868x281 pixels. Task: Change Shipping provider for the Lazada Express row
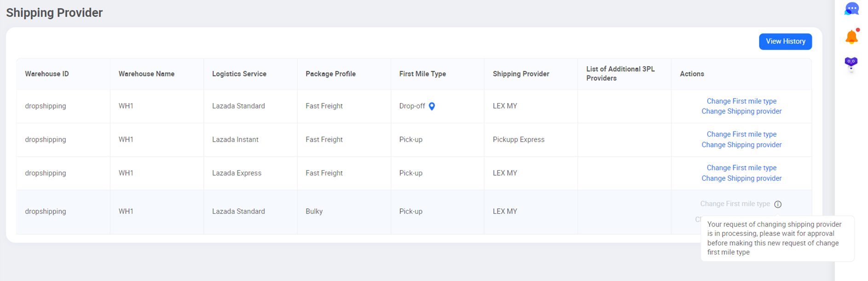(x=741, y=178)
